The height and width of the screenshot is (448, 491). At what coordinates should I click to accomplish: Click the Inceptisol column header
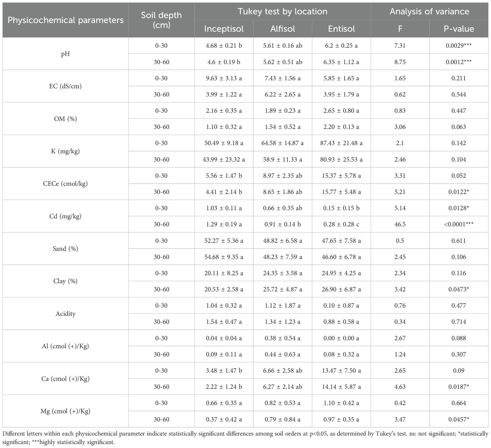coord(224,29)
